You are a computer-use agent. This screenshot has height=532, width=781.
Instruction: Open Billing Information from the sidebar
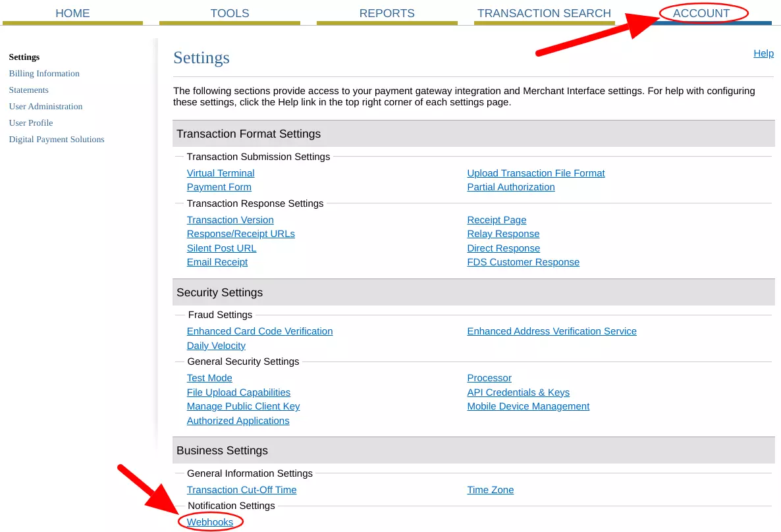pyautogui.click(x=44, y=73)
